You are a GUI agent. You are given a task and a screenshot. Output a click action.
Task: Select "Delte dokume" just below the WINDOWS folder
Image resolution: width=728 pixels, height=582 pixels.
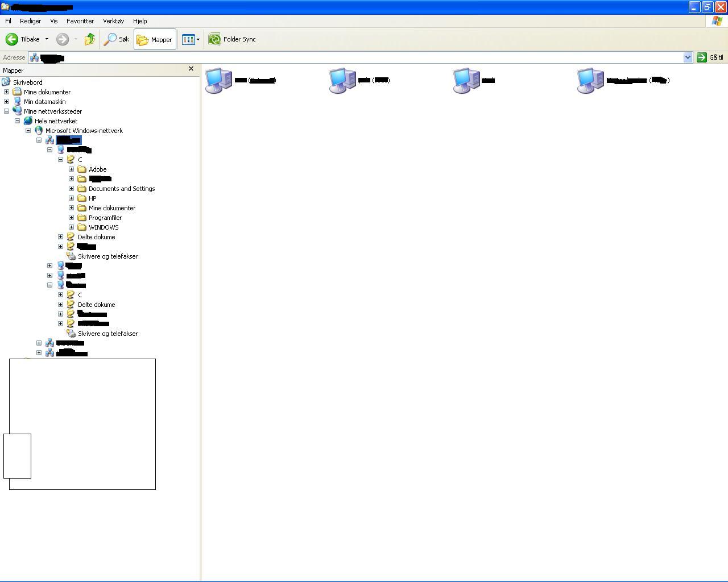pyautogui.click(x=96, y=237)
